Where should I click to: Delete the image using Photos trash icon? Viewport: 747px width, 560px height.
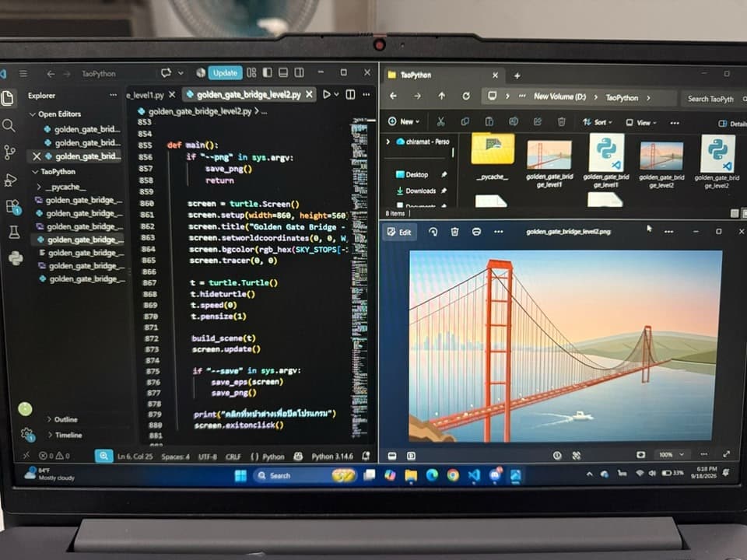(x=454, y=232)
